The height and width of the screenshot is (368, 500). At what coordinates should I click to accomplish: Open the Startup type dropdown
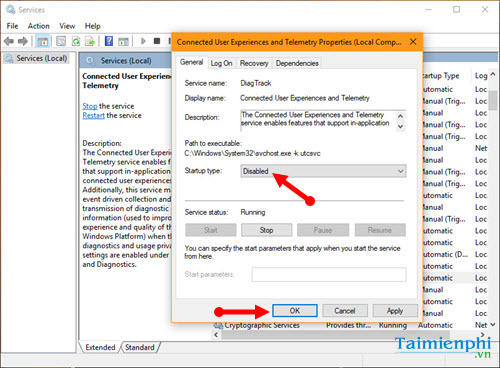[323, 171]
